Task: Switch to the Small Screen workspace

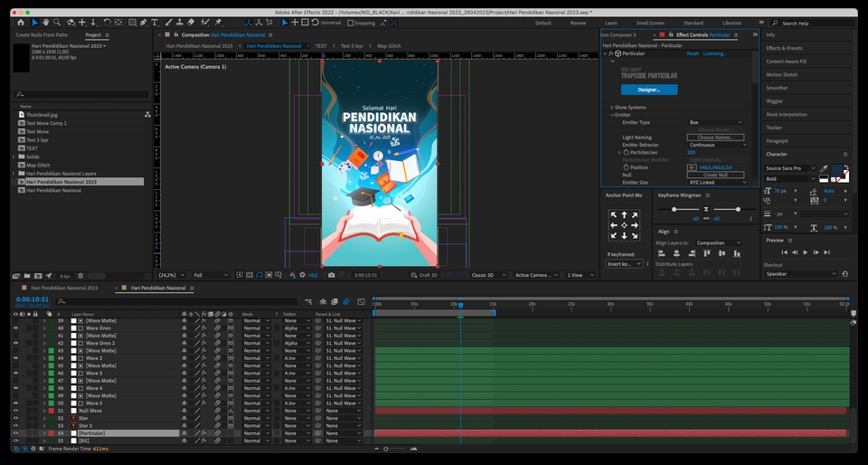Action: [650, 24]
